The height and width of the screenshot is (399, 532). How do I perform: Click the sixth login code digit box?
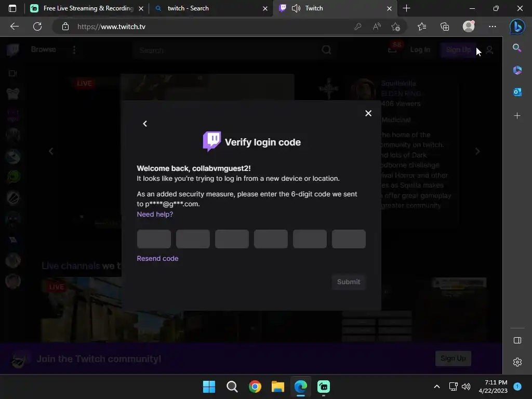coord(349,239)
